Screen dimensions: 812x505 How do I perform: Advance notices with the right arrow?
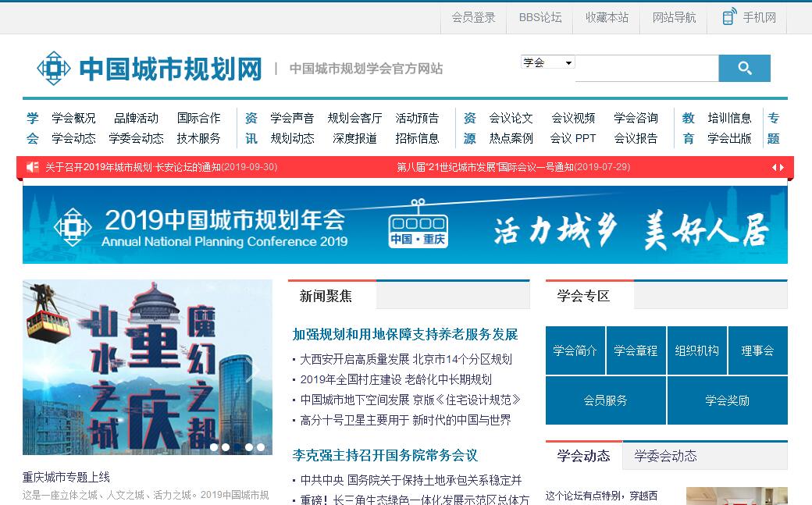[782, 167]
